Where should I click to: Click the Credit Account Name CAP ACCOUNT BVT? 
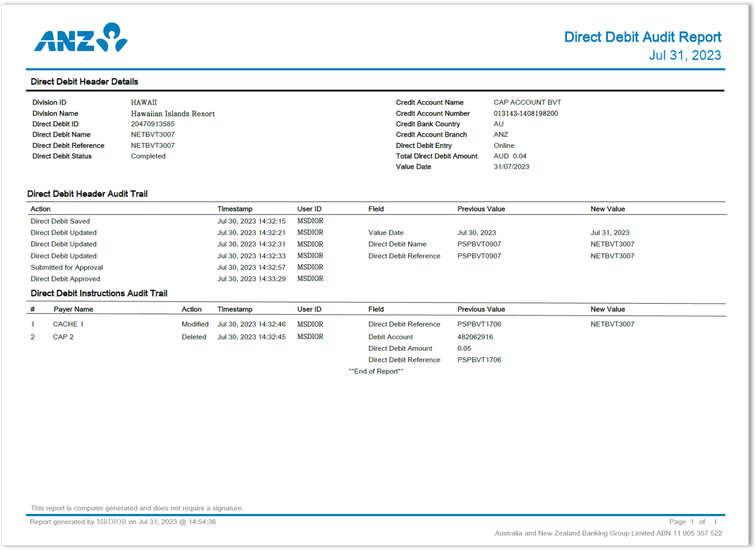(x=526, y=103)
